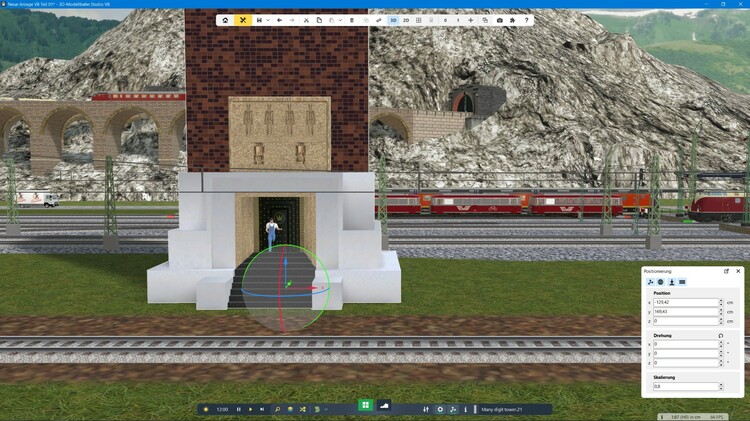This screenshot has height=421, width=750.
Task: Open the catalog green grid button
Action: [x=365, y=405]
